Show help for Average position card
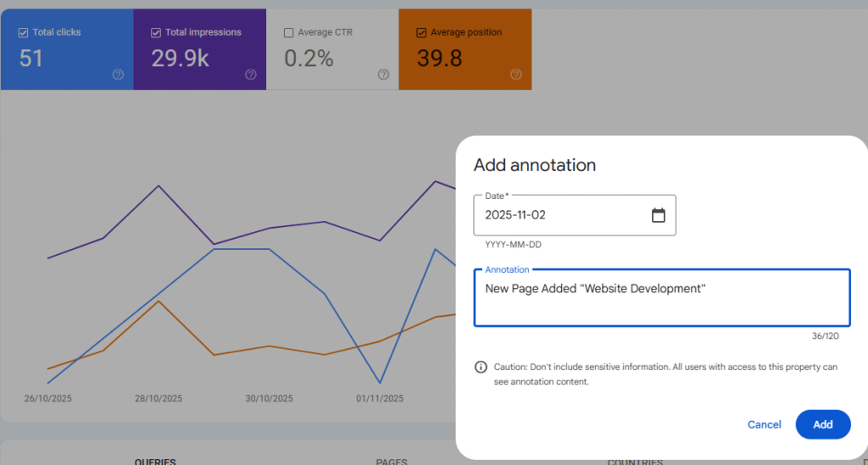Screen dimensions: 868x465 (x=516, y=75)
